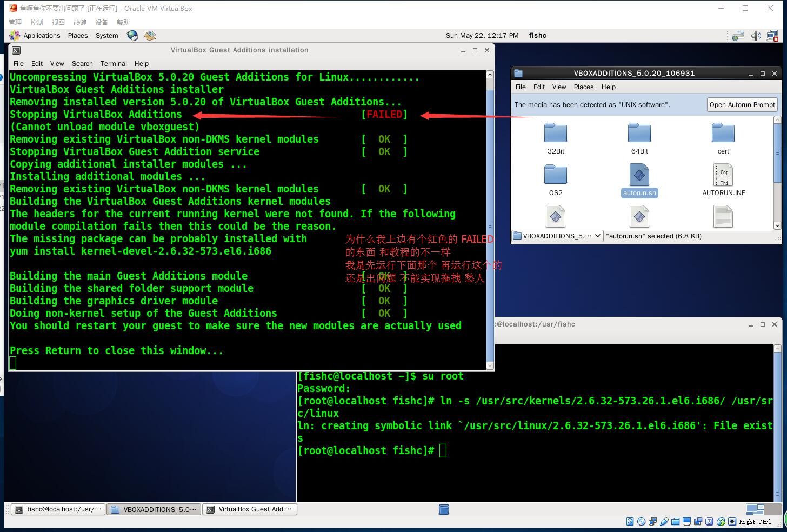This screenshot has height=532, width=787.
Task: Open System menu in GNOME panel
Action: coord(107,36)
